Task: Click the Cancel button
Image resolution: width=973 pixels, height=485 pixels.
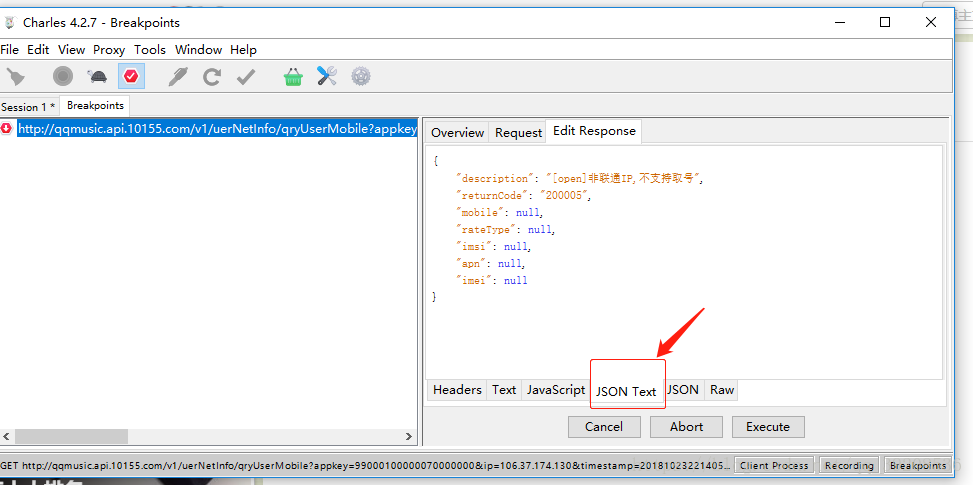Action: tap(604, 427)
